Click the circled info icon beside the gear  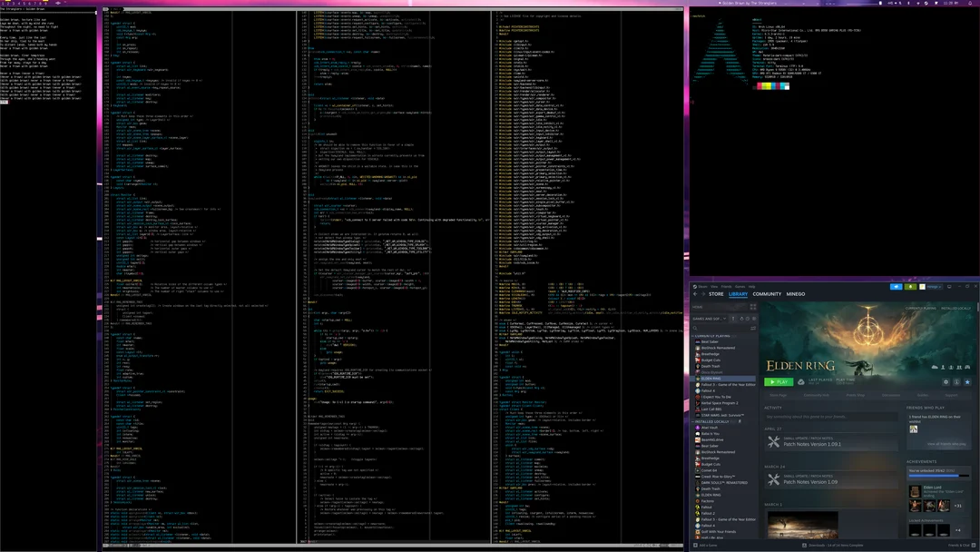956,382
